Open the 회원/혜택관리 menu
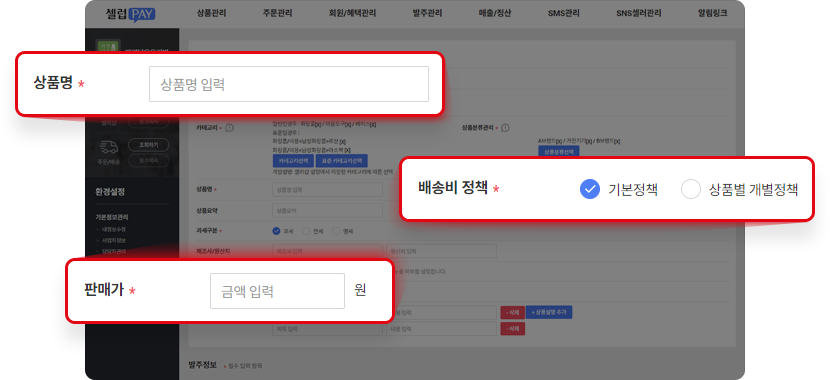 (x=352, y=13)
